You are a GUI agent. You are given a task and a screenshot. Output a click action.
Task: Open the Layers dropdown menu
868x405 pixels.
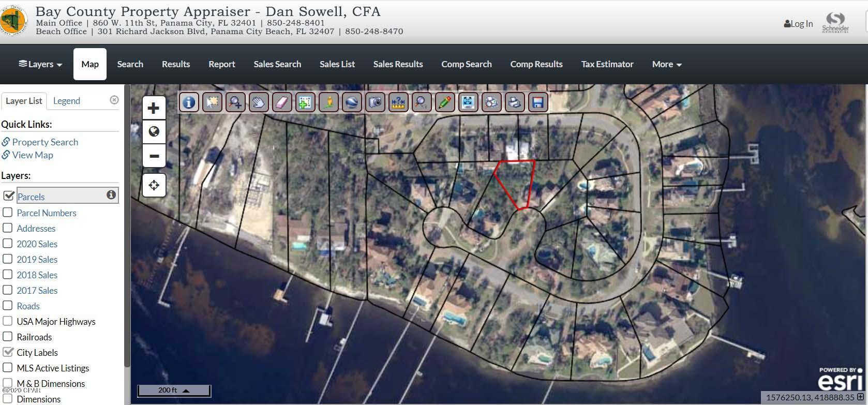[40, 64]
